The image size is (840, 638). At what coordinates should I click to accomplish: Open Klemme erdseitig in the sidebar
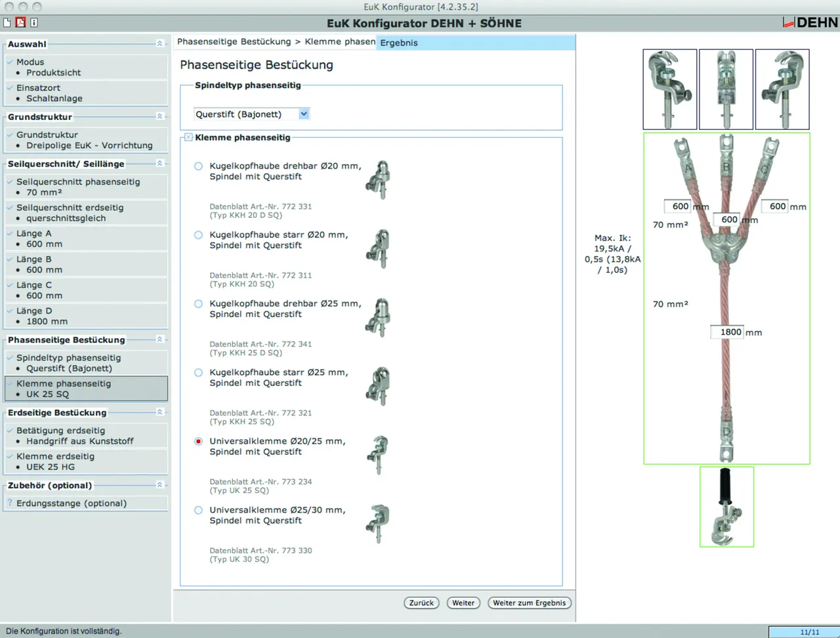coord(55,457)
